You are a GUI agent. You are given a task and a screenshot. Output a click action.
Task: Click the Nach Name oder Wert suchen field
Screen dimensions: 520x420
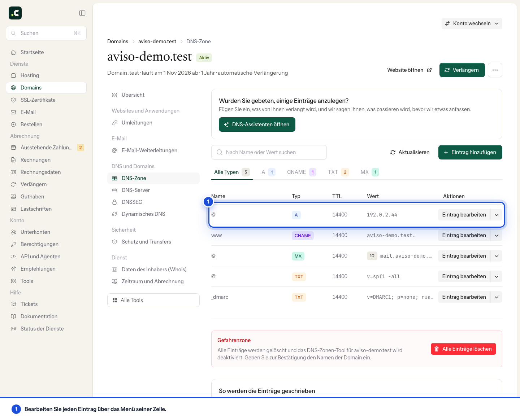coord(269,152)
